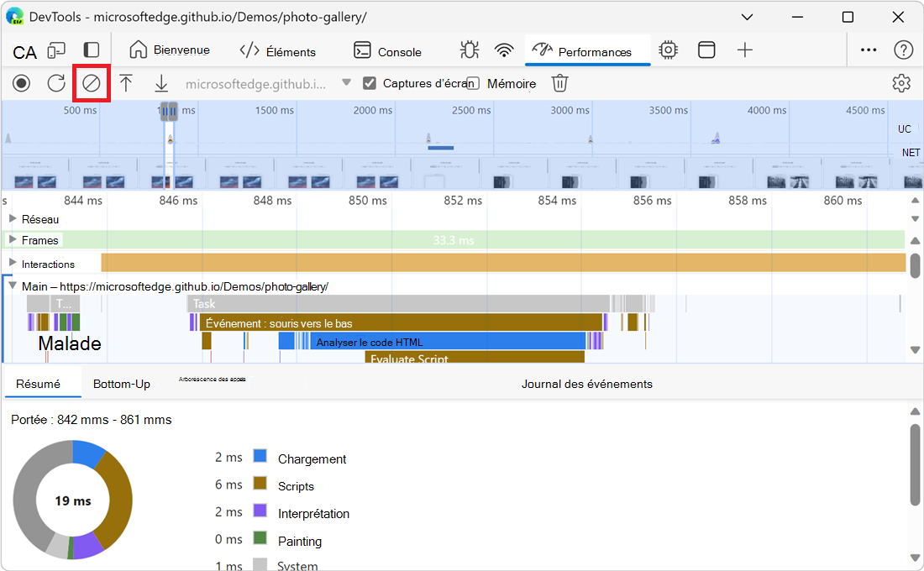This screenshot has width=924, height=571.
Task: Click the Interprétation legend label
Action: point(313,513)
